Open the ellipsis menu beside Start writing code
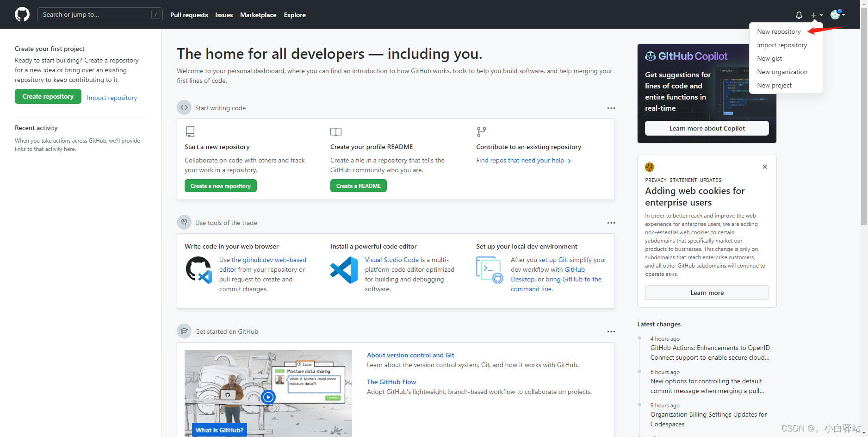868x437 pixels. [611, 107]
